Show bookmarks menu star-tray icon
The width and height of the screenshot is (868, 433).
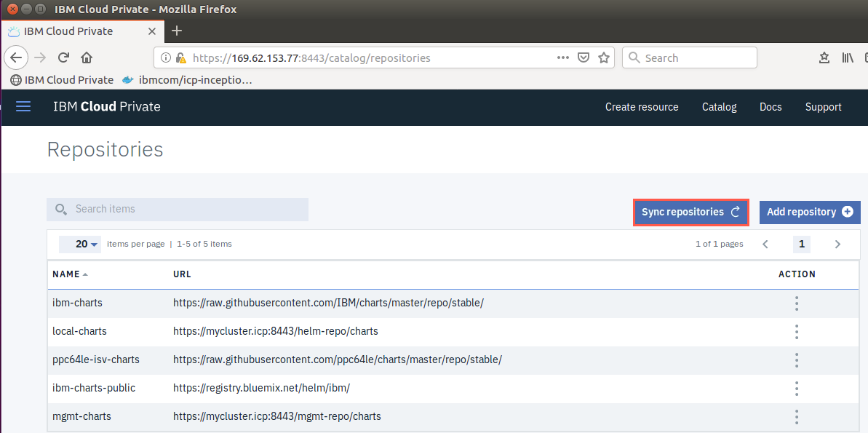click(824, 57)
